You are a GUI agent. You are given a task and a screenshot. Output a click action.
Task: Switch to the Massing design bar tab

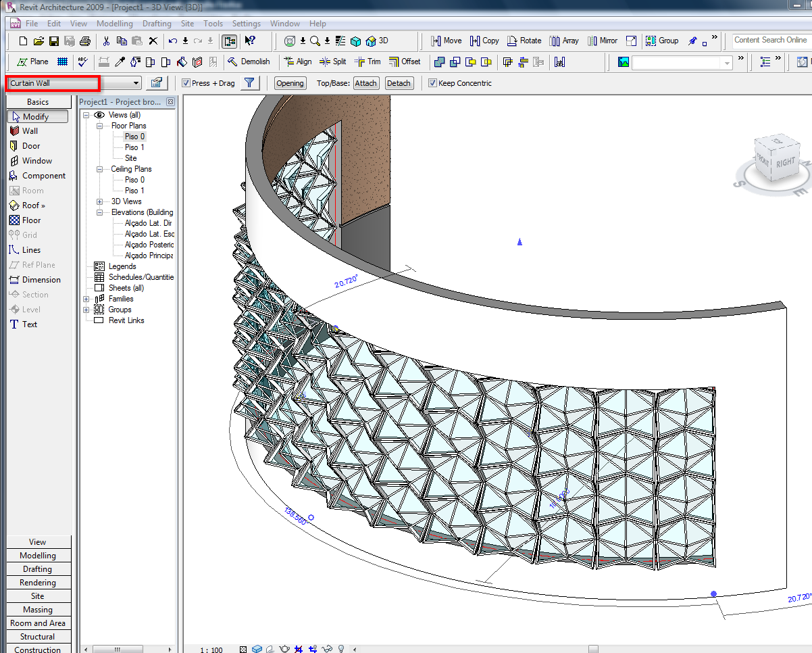point(38,610)
